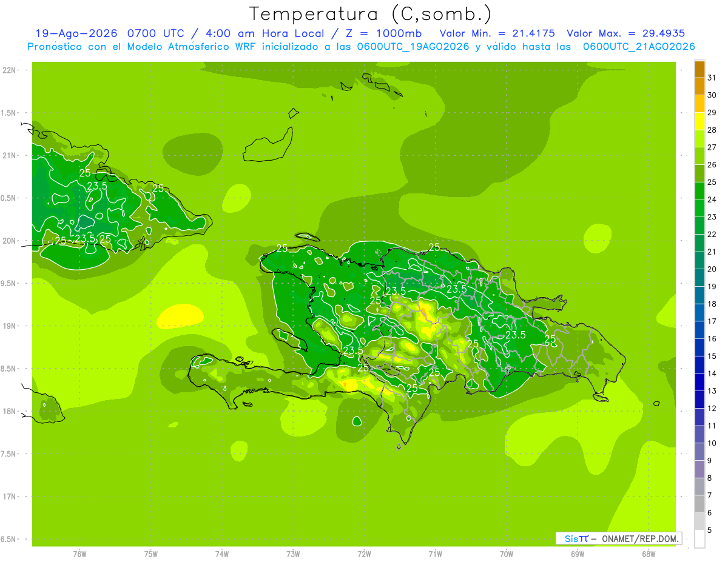Click the '71W' longitude axis label
The height and width of the screenshot is (562, 728).
pyautogui.click(x=435, y=554)
